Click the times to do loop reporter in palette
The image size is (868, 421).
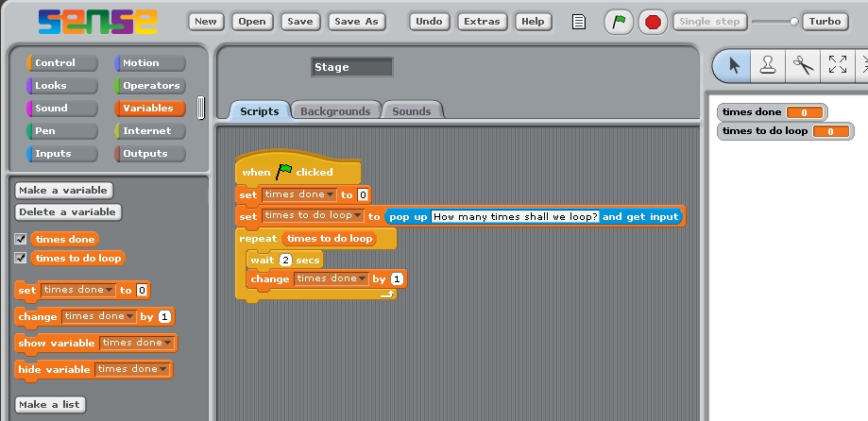coord(78,258)
